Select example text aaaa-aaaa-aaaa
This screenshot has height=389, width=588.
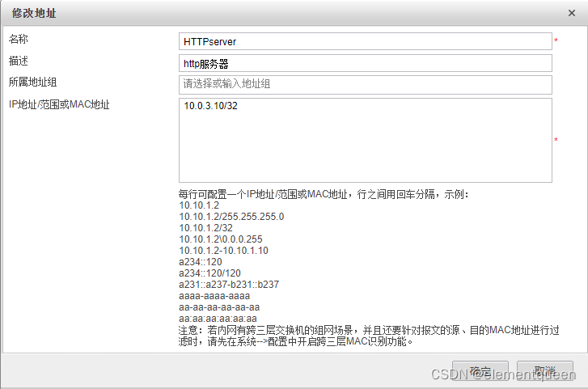click(214, 296)
